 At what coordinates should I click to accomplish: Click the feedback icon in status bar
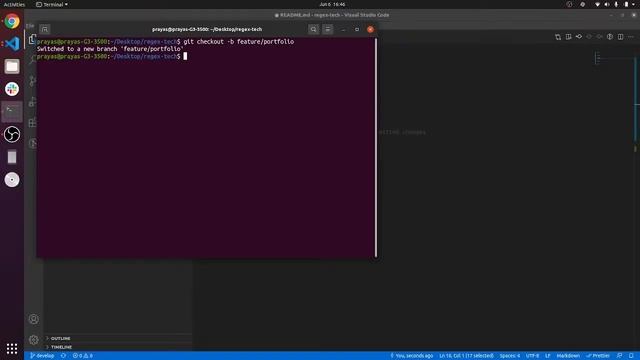[619, 356]
